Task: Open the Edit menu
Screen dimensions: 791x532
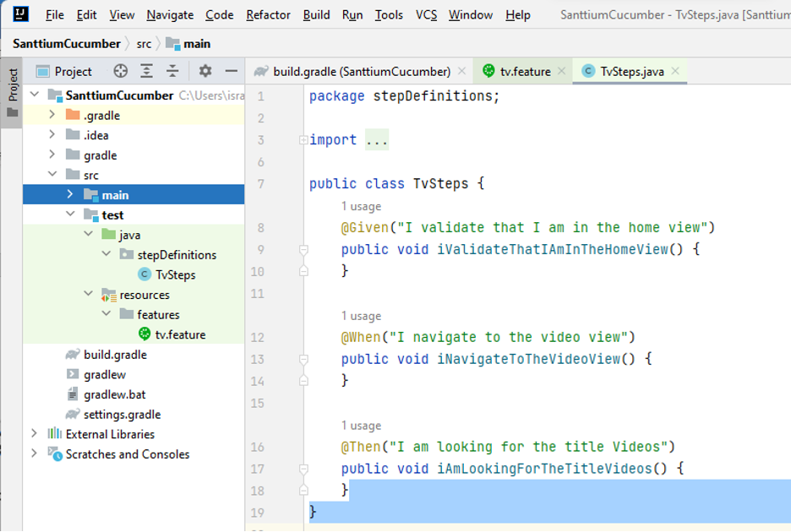Action: coord(86,15)
